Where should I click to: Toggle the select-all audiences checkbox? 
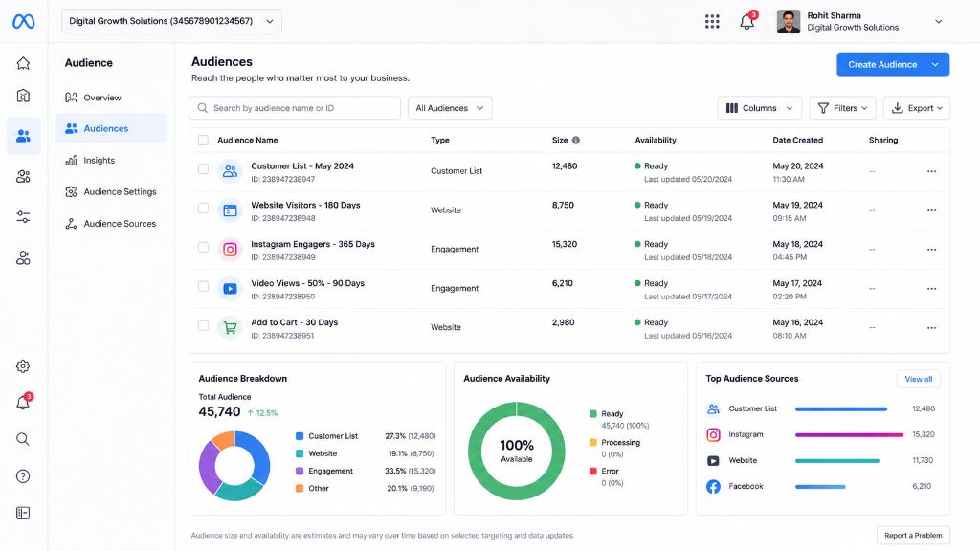[x=203, y=140]
